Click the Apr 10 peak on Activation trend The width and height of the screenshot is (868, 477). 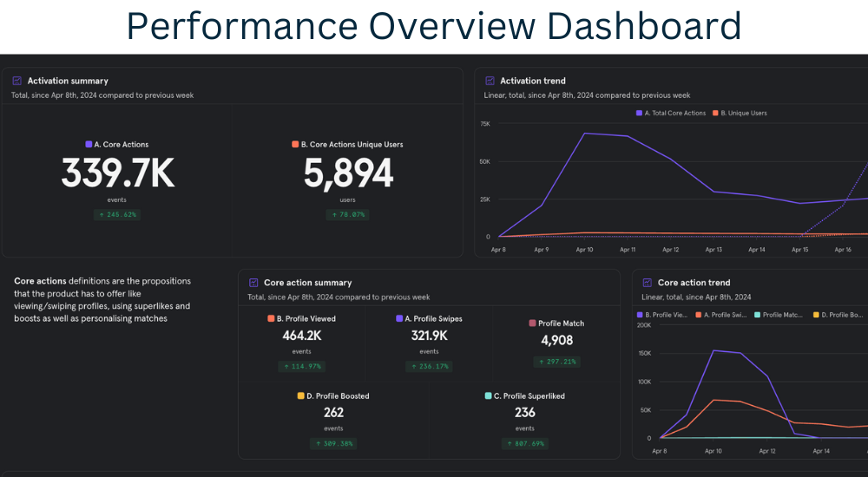[x=584, y=134]
